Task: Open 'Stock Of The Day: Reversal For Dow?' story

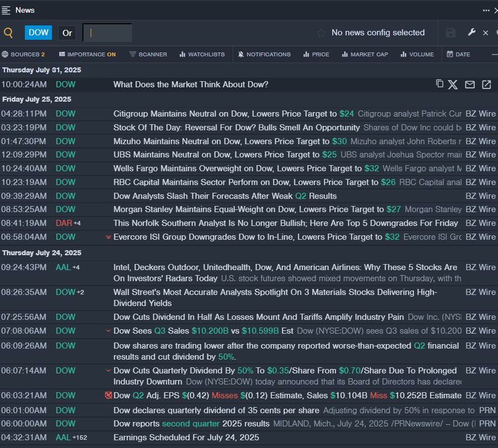Action: tap(237, 128)
